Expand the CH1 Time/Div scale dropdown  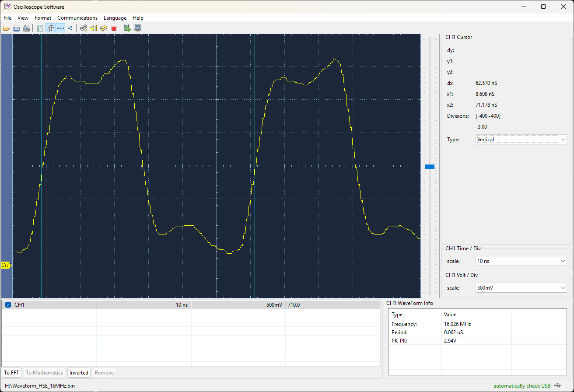click(x=521, y=261)
